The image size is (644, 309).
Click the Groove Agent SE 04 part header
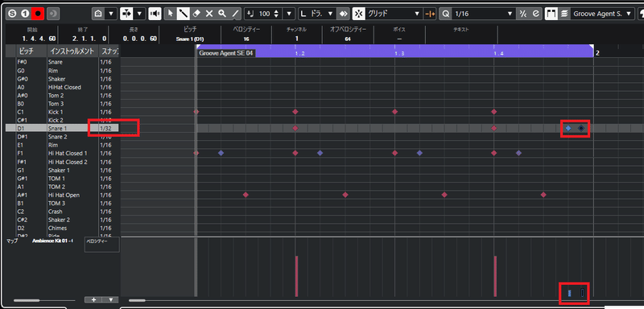(x=226, y=53)
